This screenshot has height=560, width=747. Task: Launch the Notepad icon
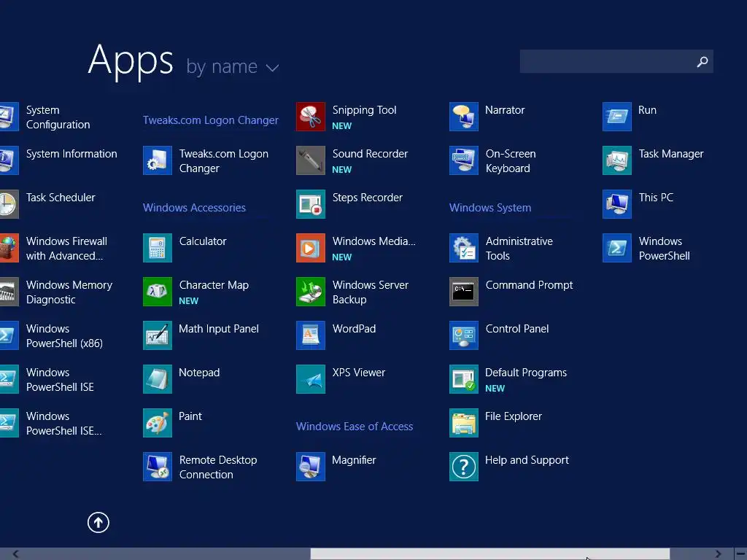158,379
